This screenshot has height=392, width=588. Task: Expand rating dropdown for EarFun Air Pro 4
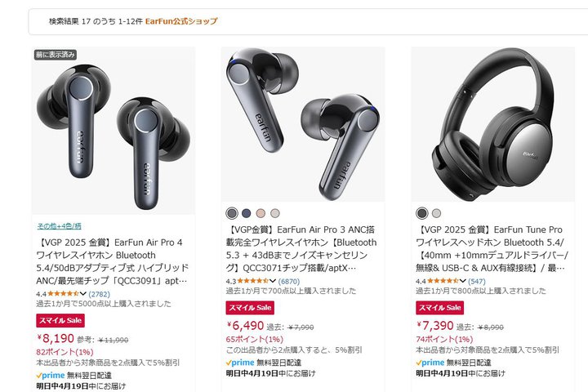tap(82, 294)
